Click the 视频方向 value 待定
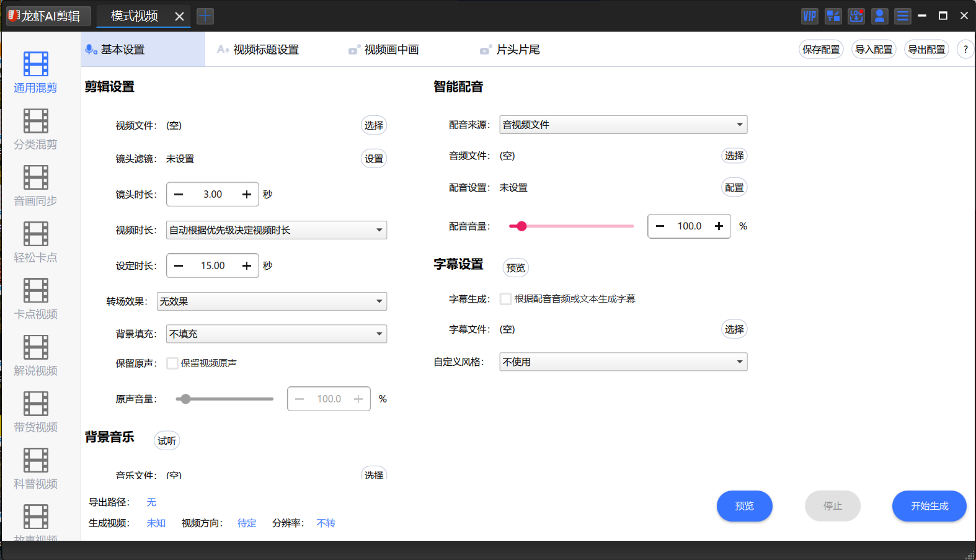976x560 pixels. click(x=247, y=523)
